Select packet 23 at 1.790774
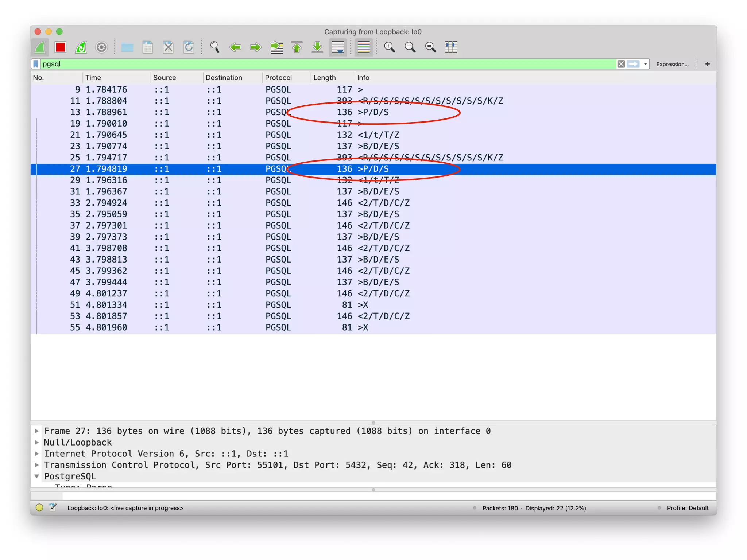The width and height of the screenshot is (747, 560). coord(373,146)
